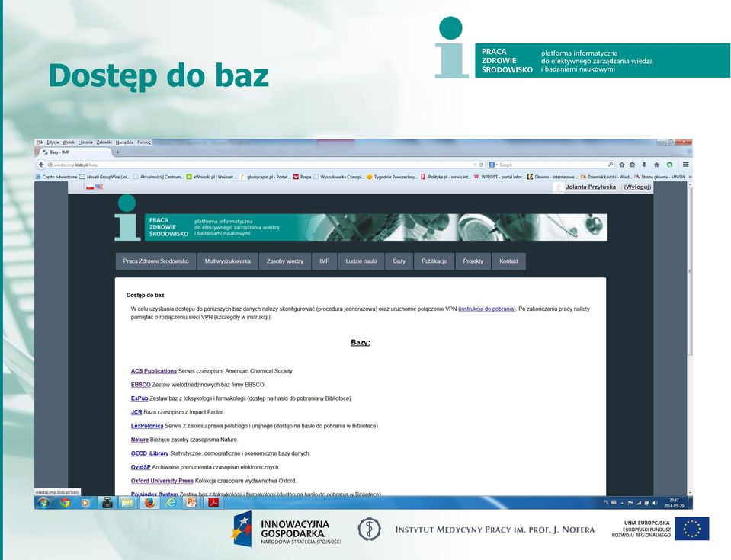Click the downloads arrow icon
Viewport: 731px width, 560px height.
(x=644, y=165)
